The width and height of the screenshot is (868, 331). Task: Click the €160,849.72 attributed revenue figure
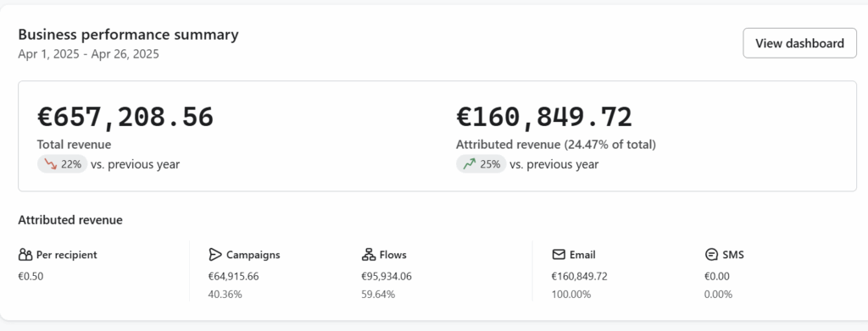coord(544,117)
